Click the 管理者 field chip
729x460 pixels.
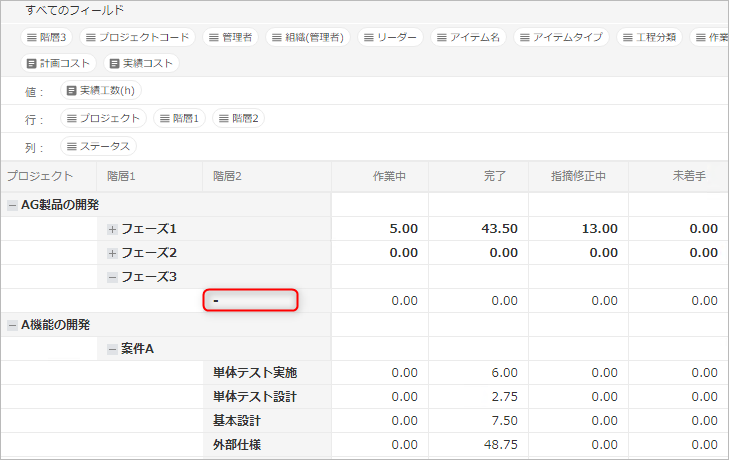pos(229,37)
